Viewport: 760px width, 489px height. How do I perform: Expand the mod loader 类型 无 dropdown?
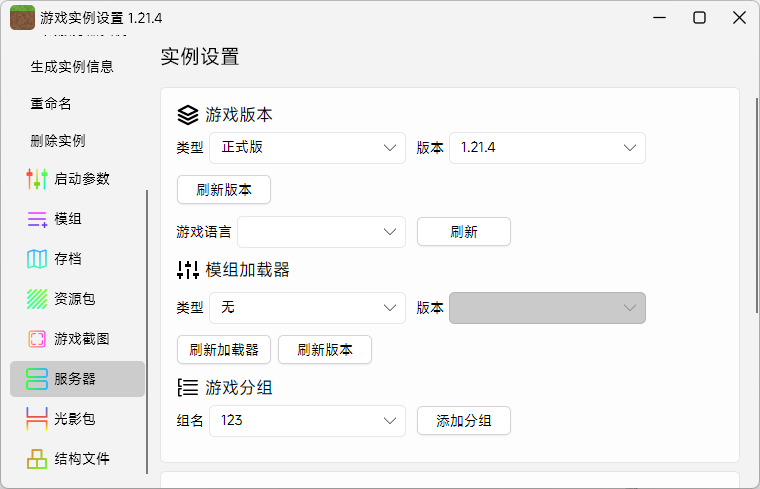(307, 308)
